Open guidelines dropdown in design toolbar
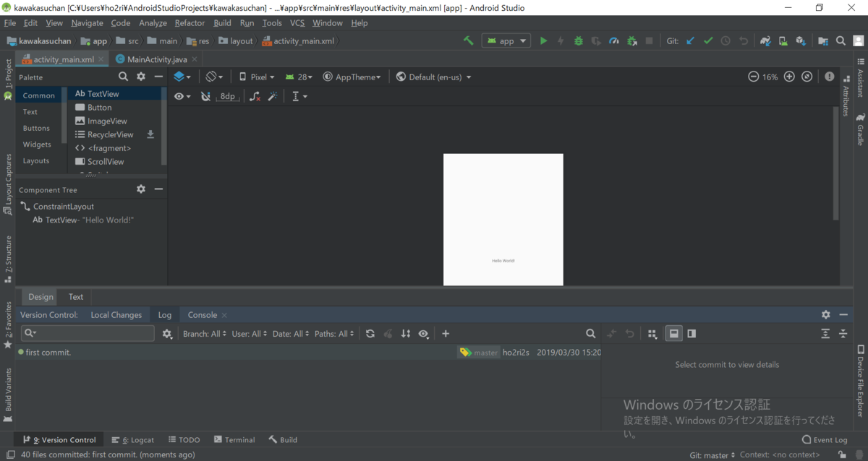The width and height of the screenshot is (868, 461). [x=299, y=96]
